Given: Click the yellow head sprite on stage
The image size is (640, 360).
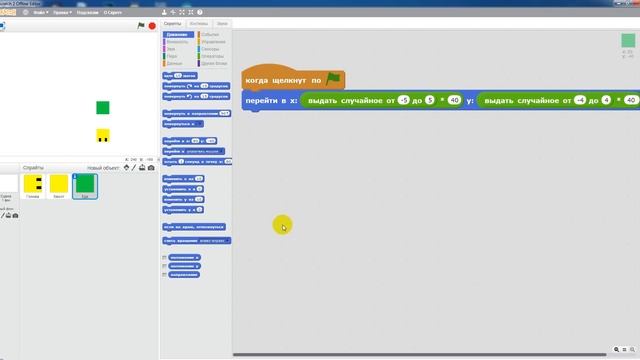Looking at the screenshot, I should point(103,136).
